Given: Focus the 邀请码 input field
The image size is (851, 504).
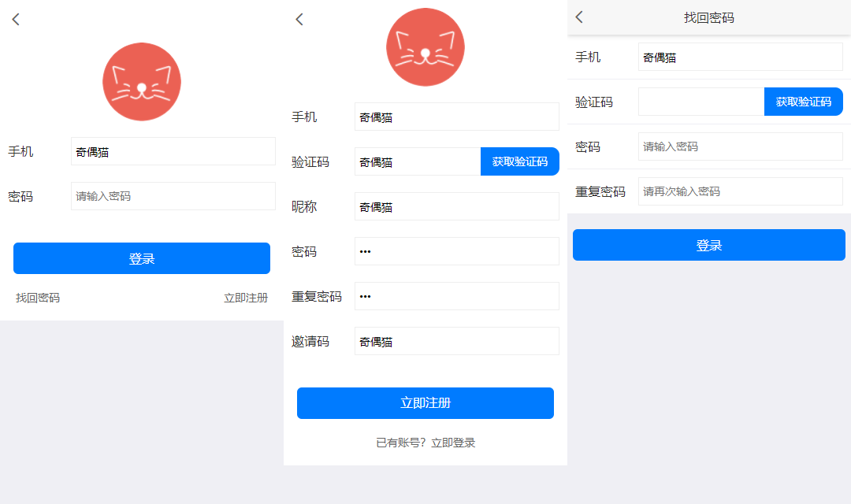Looking at the screenshot, I should coord(457,341).
